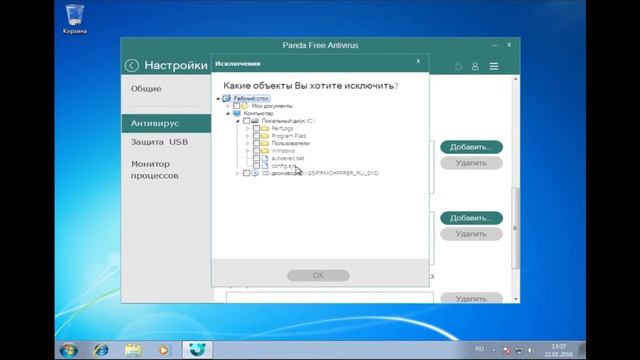Close the Исключения dialog

pyautogui.click(x=418, y=61)
